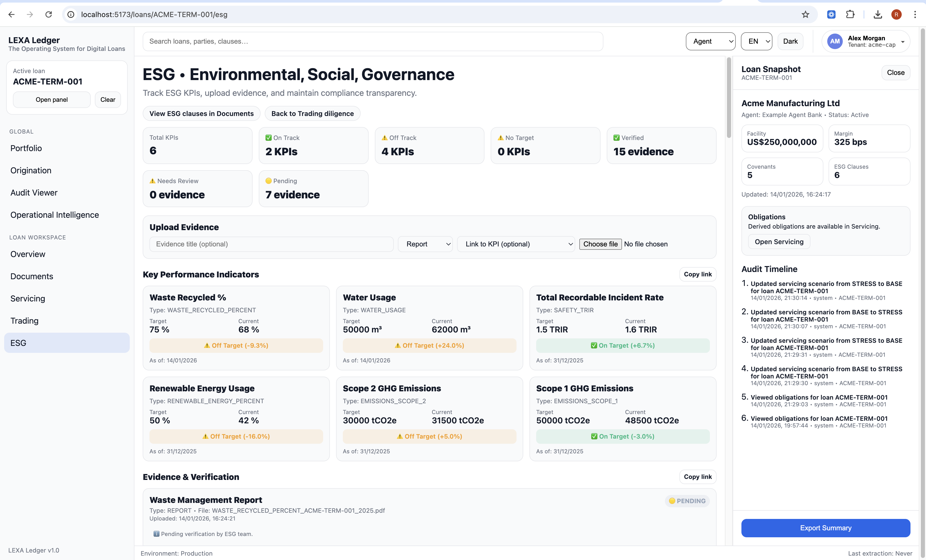Screen dimensions: 926x560
Task: Select the Report evidence type dropdown
Action: pyautogui.click(x=425, y=244)
